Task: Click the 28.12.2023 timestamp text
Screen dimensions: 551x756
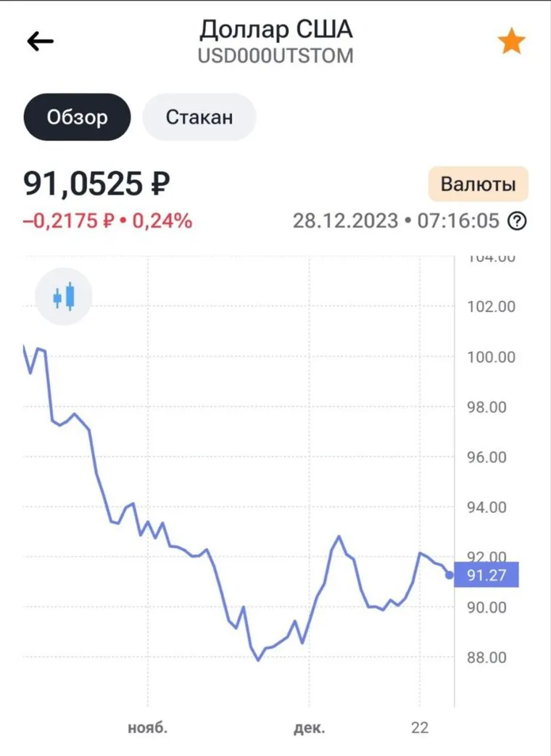Action: tap(345, 221)
